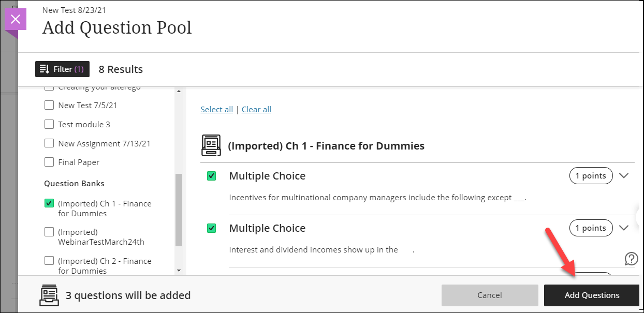The width and height of the screenshot is (644, 313).
Task: Check the Final Paper checkbox
Action: click(x=49, y=162)
